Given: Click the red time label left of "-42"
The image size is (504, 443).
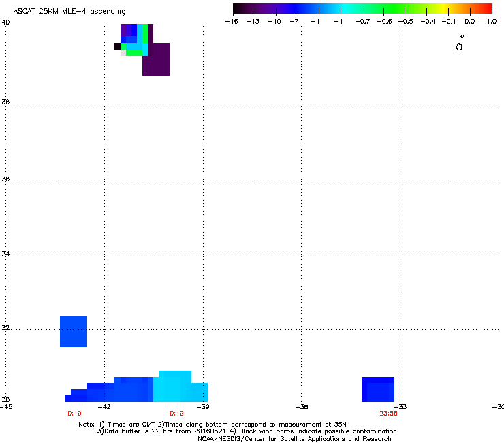Looking at the screenshot, I should click(74, 414).
